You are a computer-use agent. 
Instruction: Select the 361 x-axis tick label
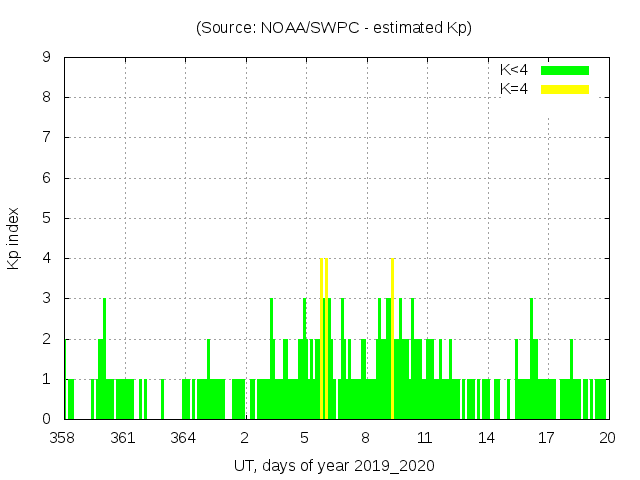123,438
